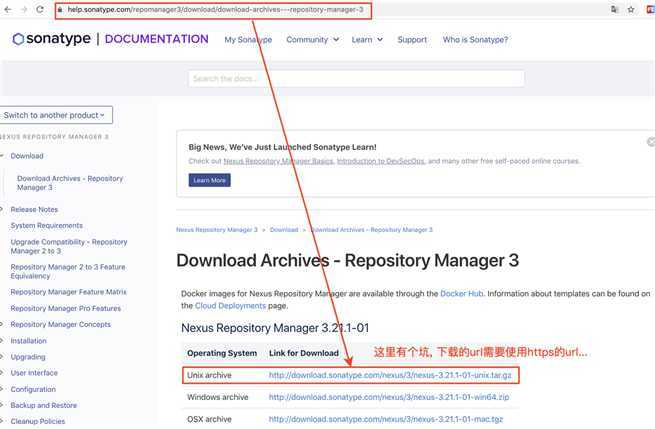Open Switch to another product dropdown
This screenshot has width=655, height=429.
pos(56,115)
